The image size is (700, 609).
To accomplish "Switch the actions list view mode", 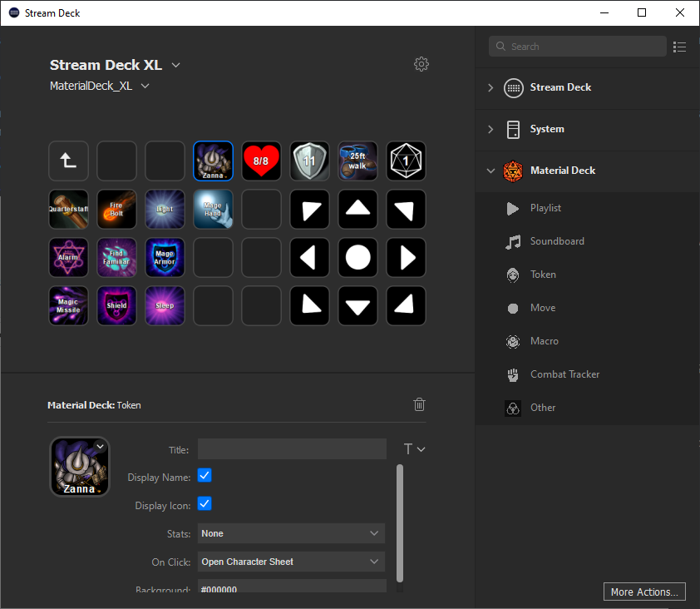I will (680, 47).
